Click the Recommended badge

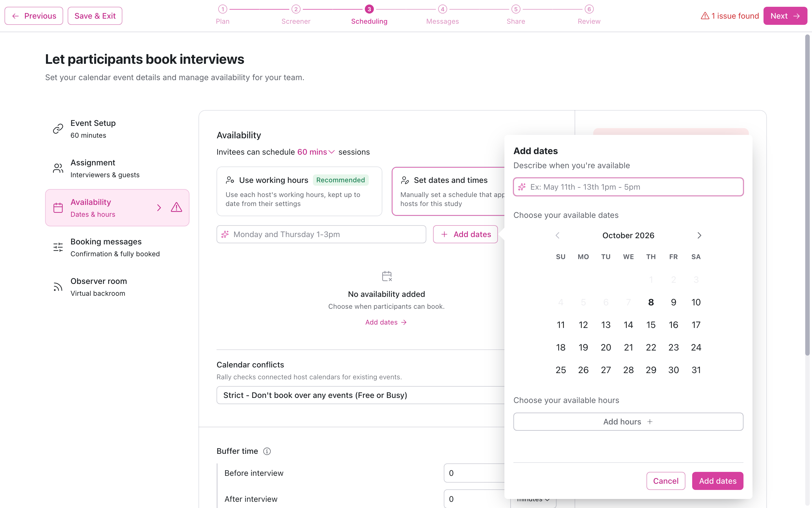(341, 180)
